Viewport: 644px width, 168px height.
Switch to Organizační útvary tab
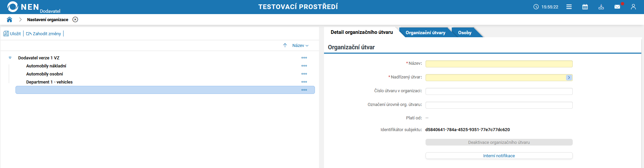[425, 33]
